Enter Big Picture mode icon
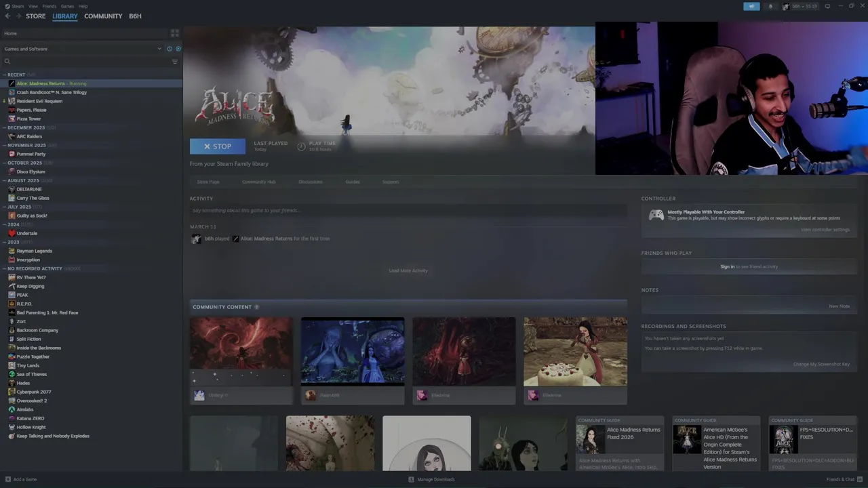The image size is (868, 488). click(827, 6)
